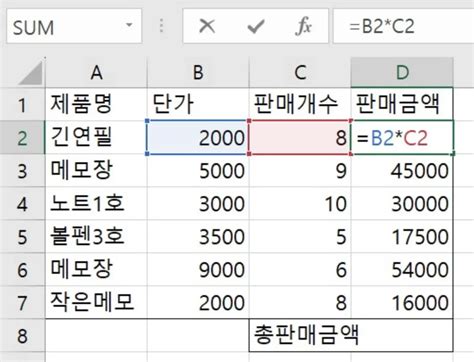Click cell C6 with value 6
Viewport: 474px width, 362px height.
point(300,269)
